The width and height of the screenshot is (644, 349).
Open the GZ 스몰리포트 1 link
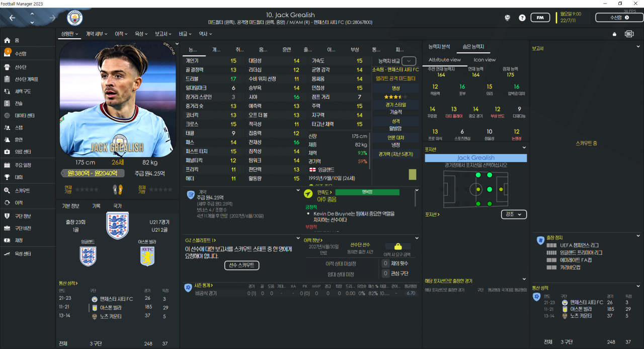click(200, 240)
